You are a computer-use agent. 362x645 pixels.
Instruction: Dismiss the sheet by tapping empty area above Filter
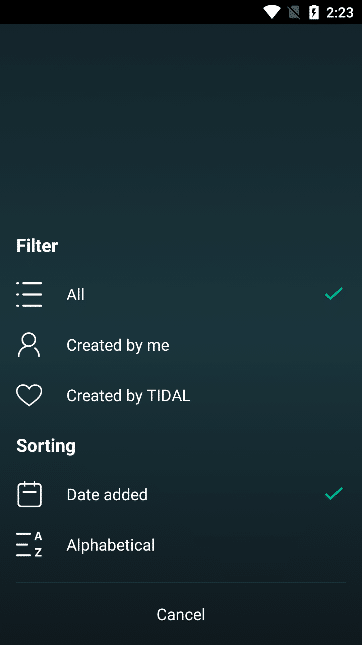181,123
